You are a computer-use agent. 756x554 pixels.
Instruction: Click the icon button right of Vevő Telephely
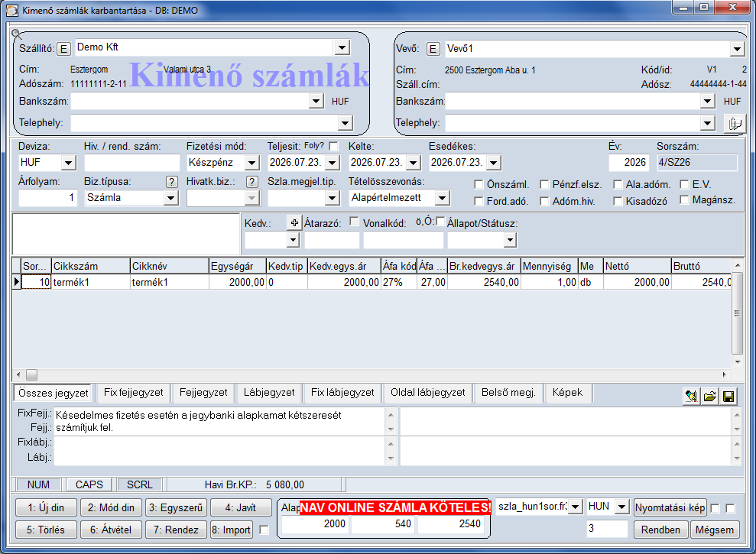(x=735, y=124)
